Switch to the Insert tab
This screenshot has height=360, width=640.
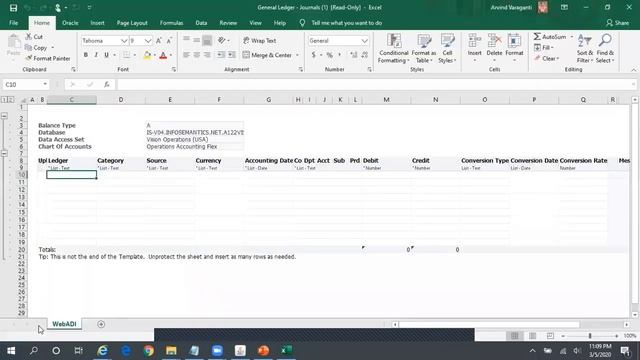[98, 23]
